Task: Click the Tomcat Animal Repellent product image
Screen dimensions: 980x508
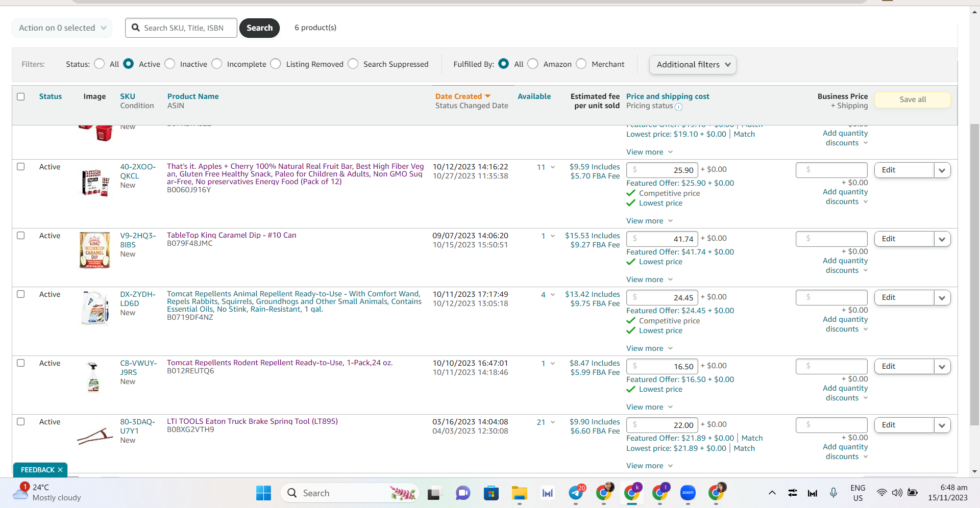Action: point(95,308)
